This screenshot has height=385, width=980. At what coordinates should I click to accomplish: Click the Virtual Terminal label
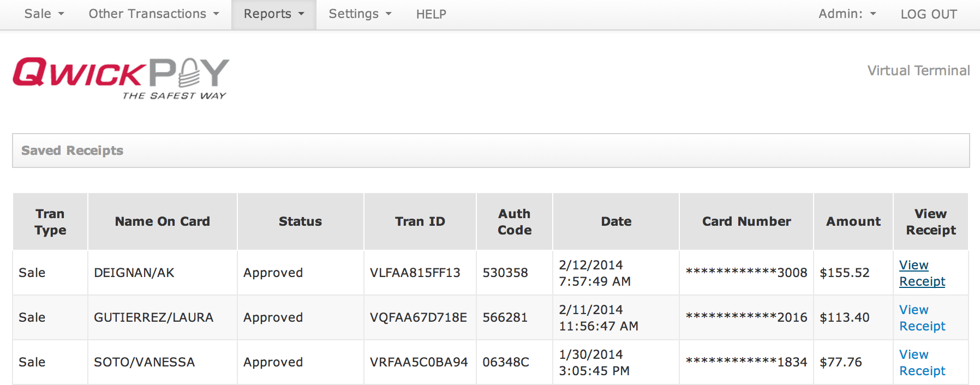point(918,71)
